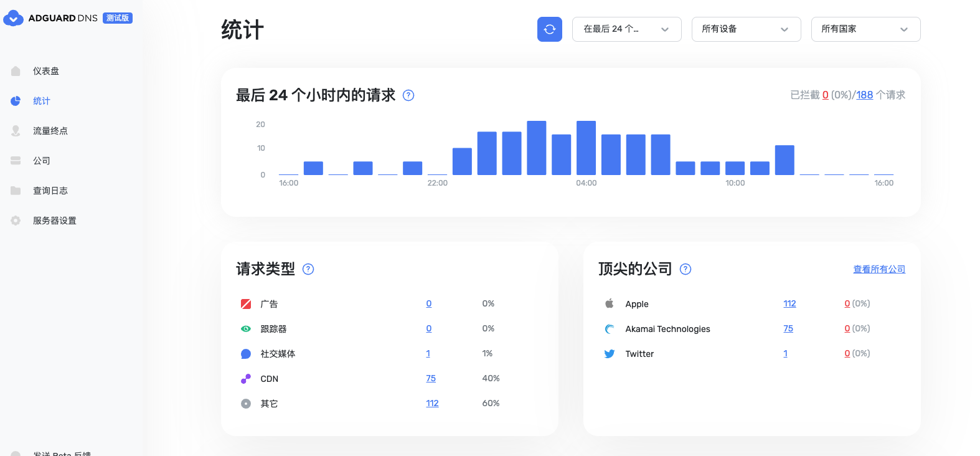Click the 统计 page heading
The image size is (980, 456).
click(243, 29)
